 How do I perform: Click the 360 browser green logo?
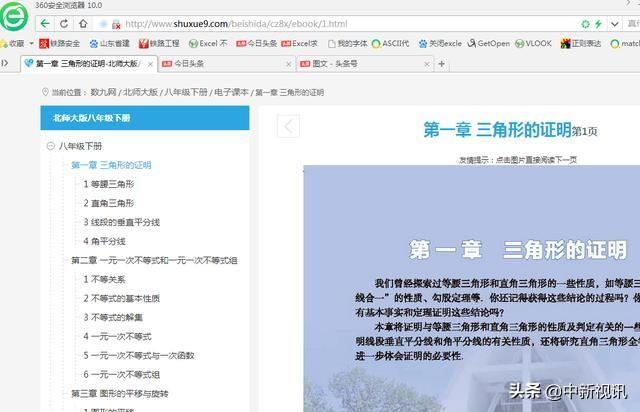pos(14,16)
